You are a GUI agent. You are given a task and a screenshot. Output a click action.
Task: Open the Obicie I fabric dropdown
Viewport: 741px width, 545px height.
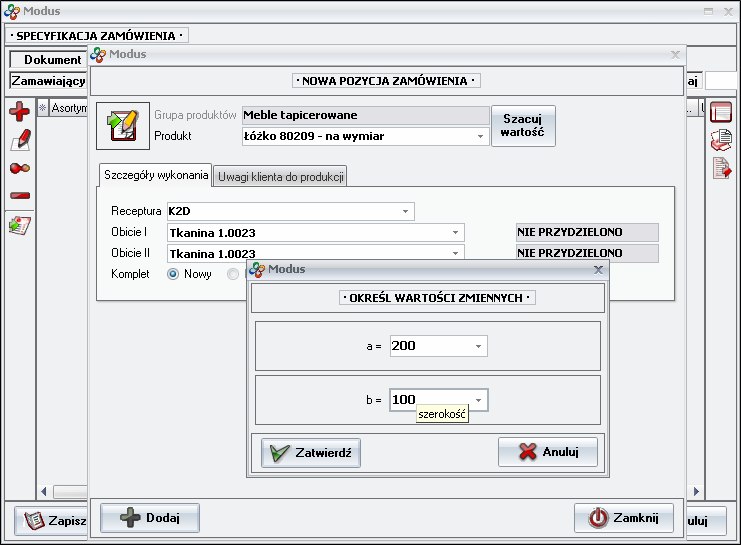455,233
